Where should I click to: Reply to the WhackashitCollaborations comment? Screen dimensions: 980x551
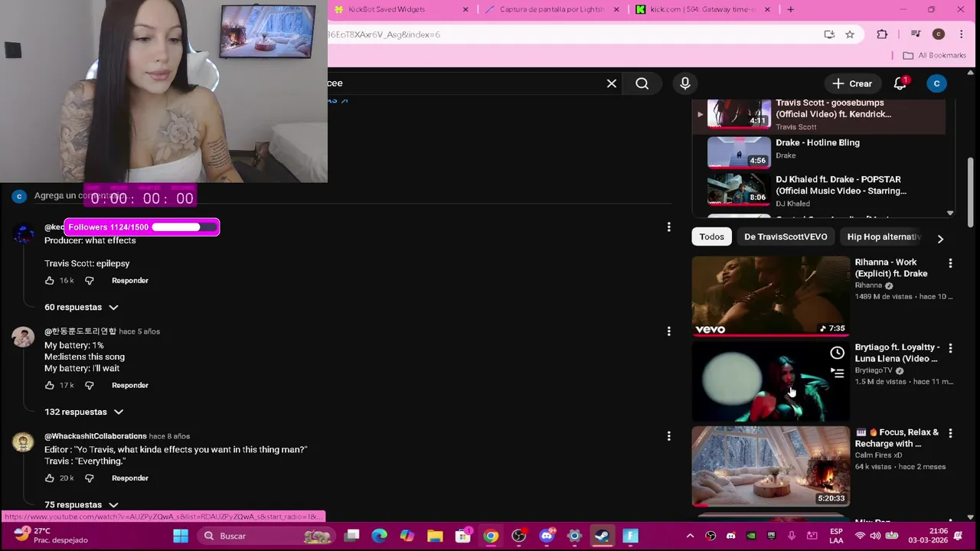[x=130, y=478]
